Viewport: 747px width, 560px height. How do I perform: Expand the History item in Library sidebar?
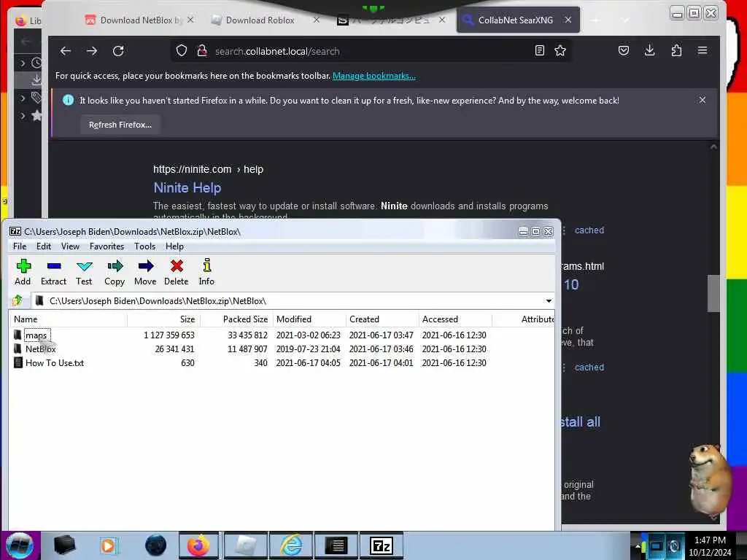[x=23, y=63]
